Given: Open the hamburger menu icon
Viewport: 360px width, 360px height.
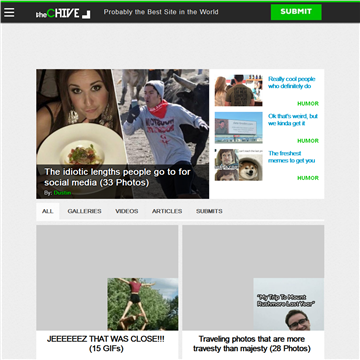Looking at the screenshot, I should coord(9,12).
